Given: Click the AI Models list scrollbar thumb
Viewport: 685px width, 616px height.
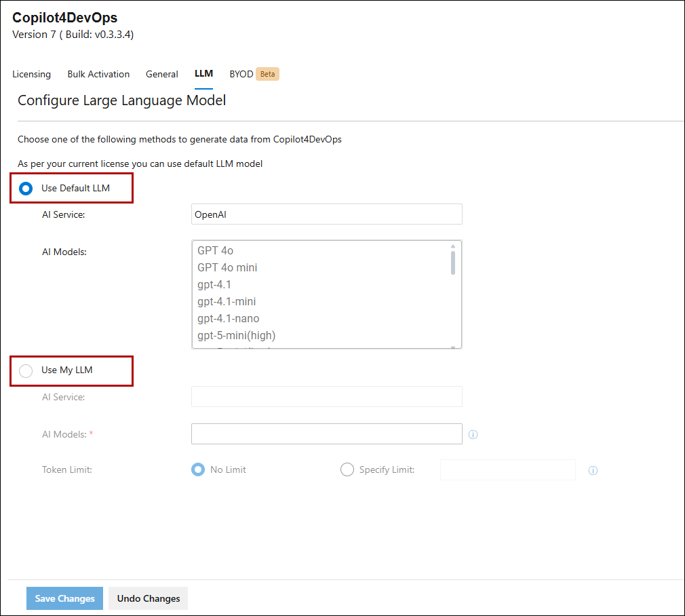Looking at the screenshot, I should point(453,263).
